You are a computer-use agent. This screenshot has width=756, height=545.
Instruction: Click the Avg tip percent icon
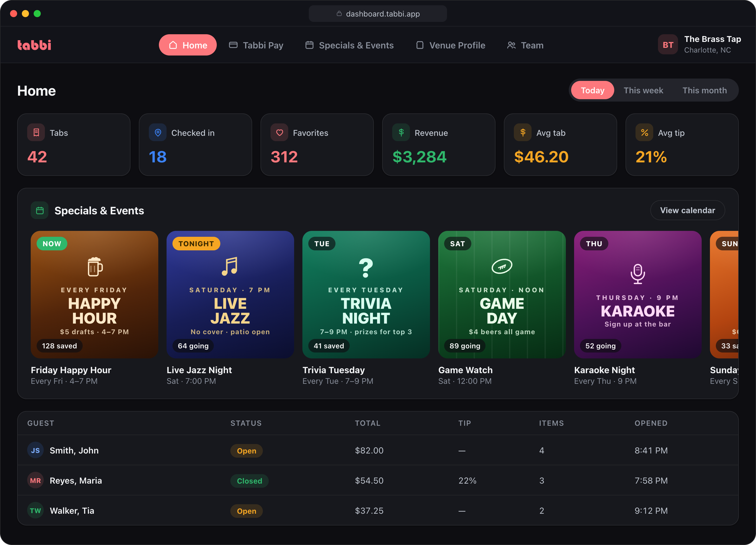(x=644, y=133)
